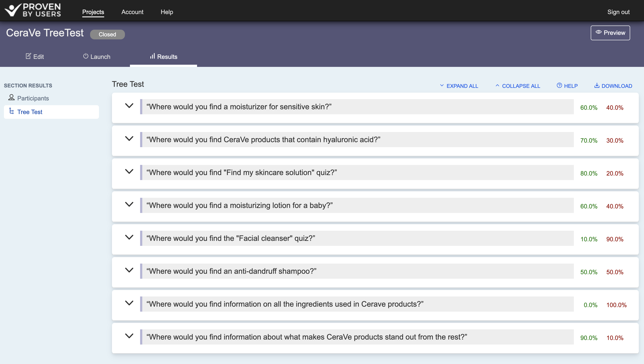
Task: Open the Account menu
Action: [x=132, y=12]
